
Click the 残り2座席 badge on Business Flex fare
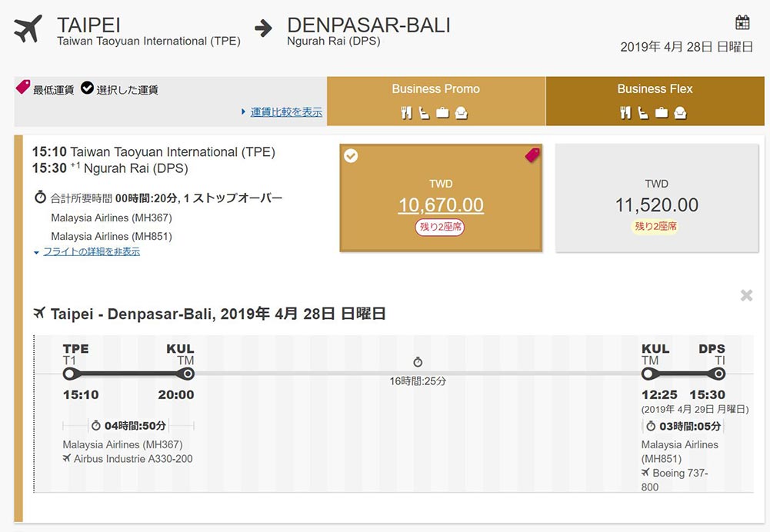[x=655, y=226]
